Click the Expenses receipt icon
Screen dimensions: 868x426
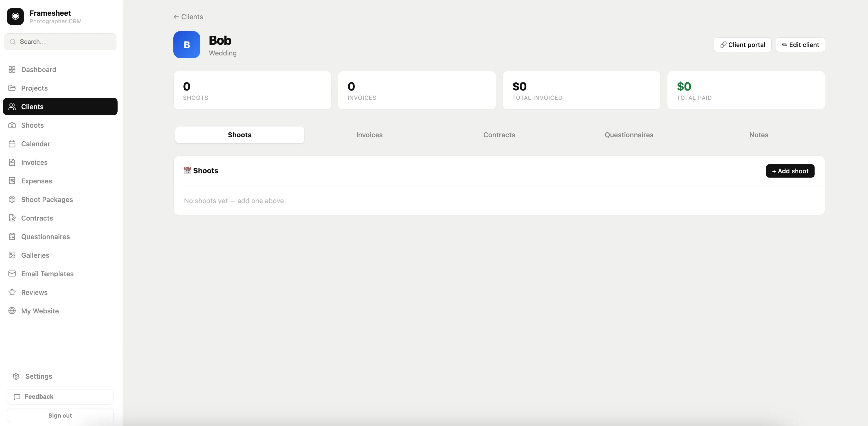pyautogui.click(x=12, y=181)
